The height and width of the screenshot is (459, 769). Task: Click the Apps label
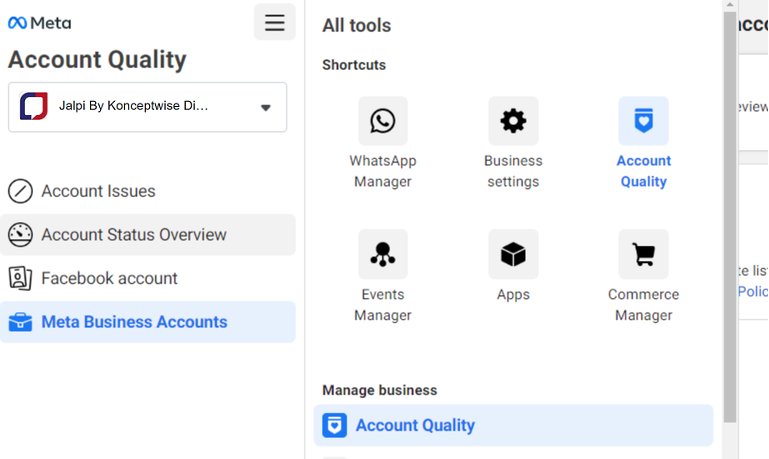pyautogui.click(x=513, y=295)
